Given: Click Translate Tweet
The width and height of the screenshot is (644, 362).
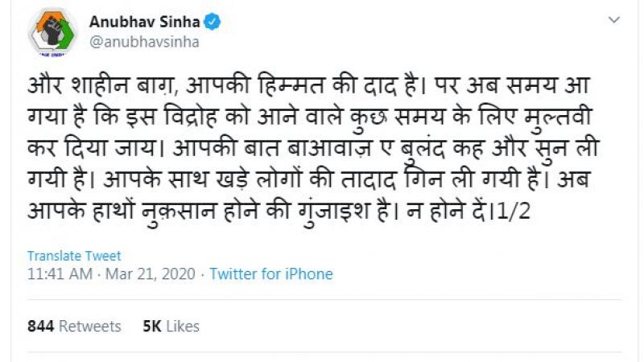Looking at the screenshot, I should (x=74, y=256).
